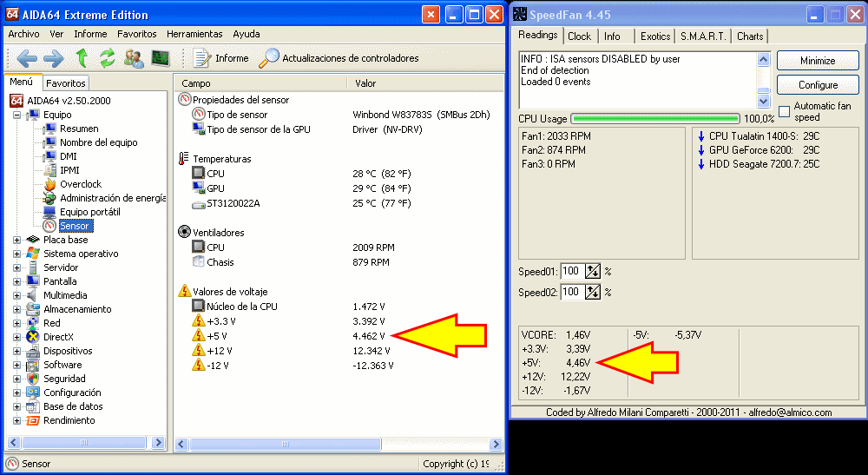Select the Resumen tree item
Image resolution: width=868 pixels, height=475 pixels.
pyautogui.click(x=79, y=129)
